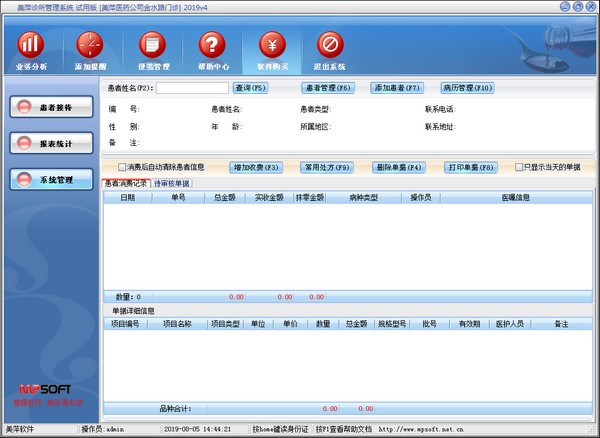This screenshot has width=600, height=438.
Task: Open 病历管理(F10) medical records
Action: pyautogui.click(x=467, y=88)
